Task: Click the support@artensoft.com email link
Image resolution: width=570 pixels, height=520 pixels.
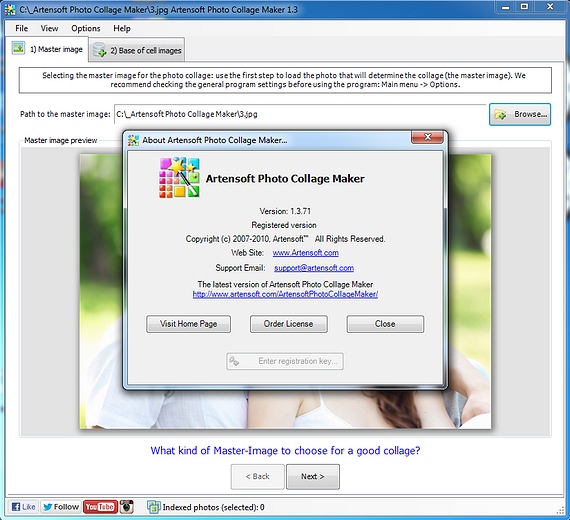Action: point(314,268)
